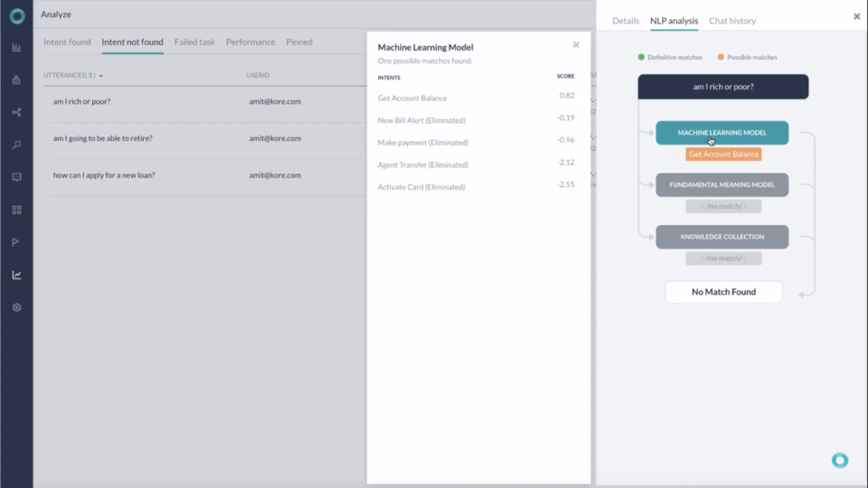Click the flag icon in sidebar
868x488 pixels.
coord(16,242)
